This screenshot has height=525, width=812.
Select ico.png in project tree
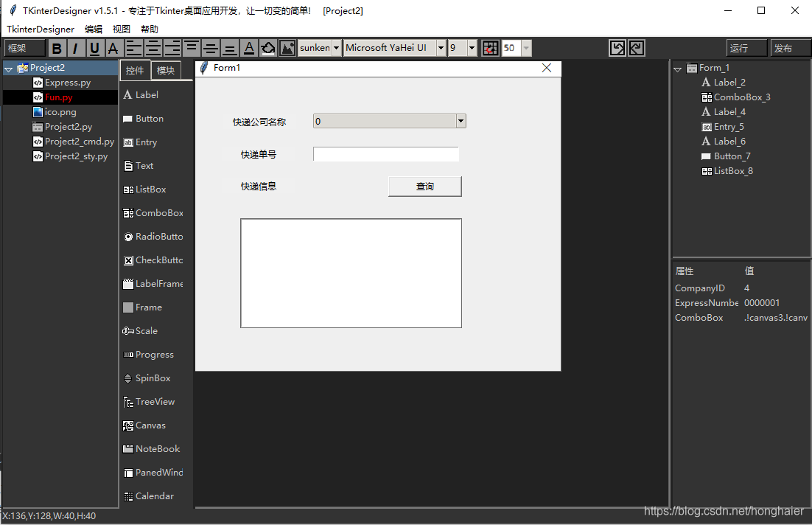tap(55, 112)
